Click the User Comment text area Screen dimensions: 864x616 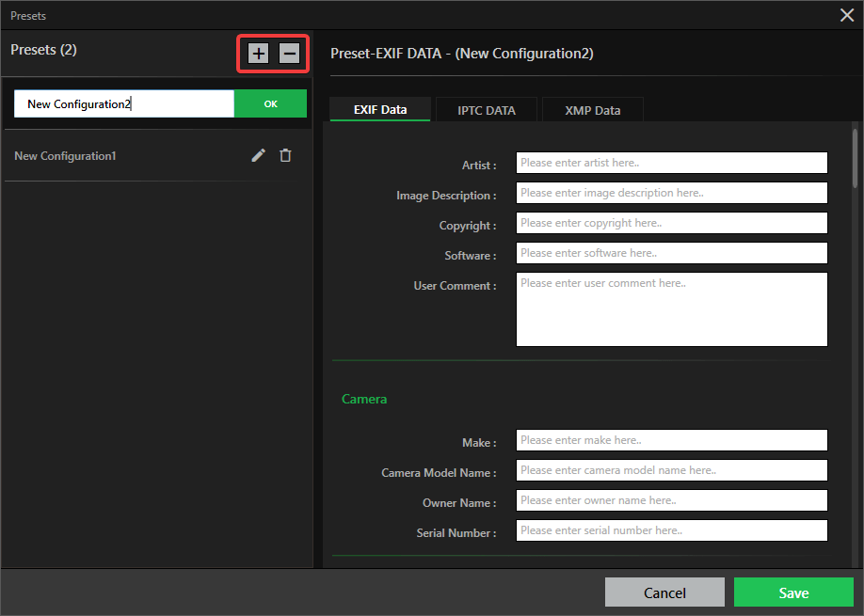pyautogui.click(x=671, y=308)
